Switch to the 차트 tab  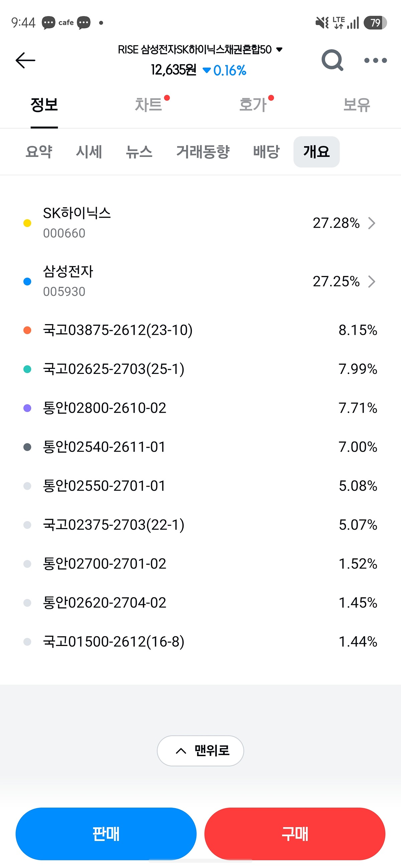click(x=148, y=104)
